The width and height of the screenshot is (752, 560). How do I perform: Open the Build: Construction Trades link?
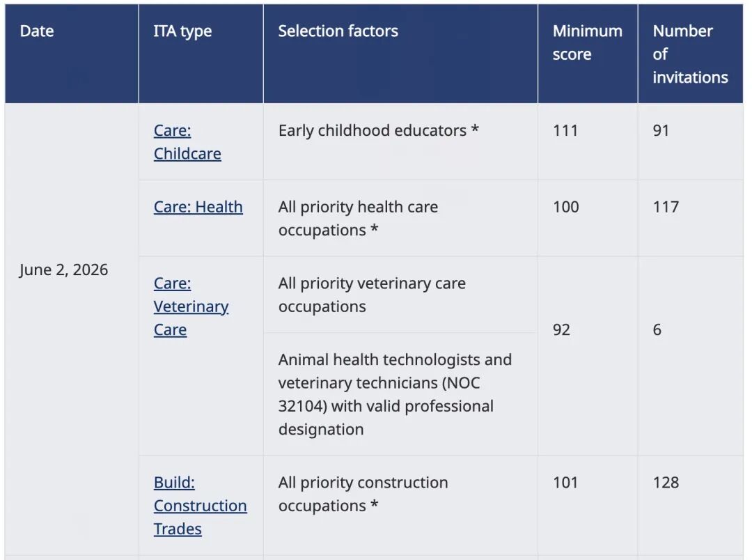coord(200,505)
